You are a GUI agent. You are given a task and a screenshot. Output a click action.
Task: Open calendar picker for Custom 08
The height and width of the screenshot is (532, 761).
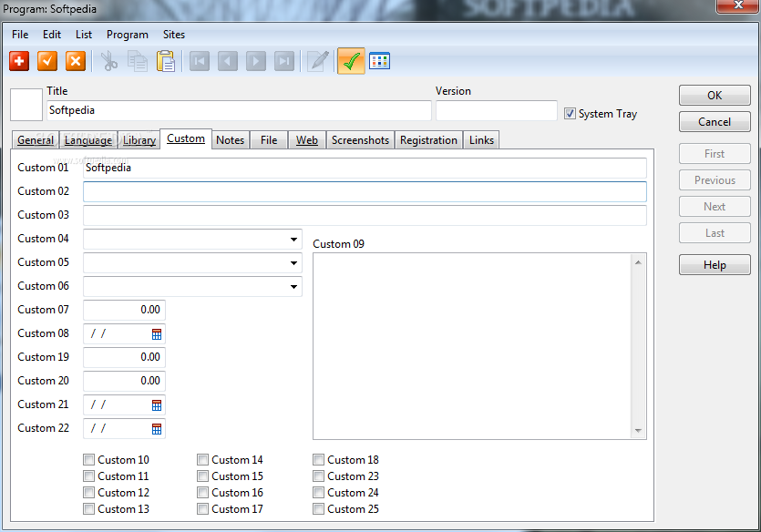pos(156,334)
